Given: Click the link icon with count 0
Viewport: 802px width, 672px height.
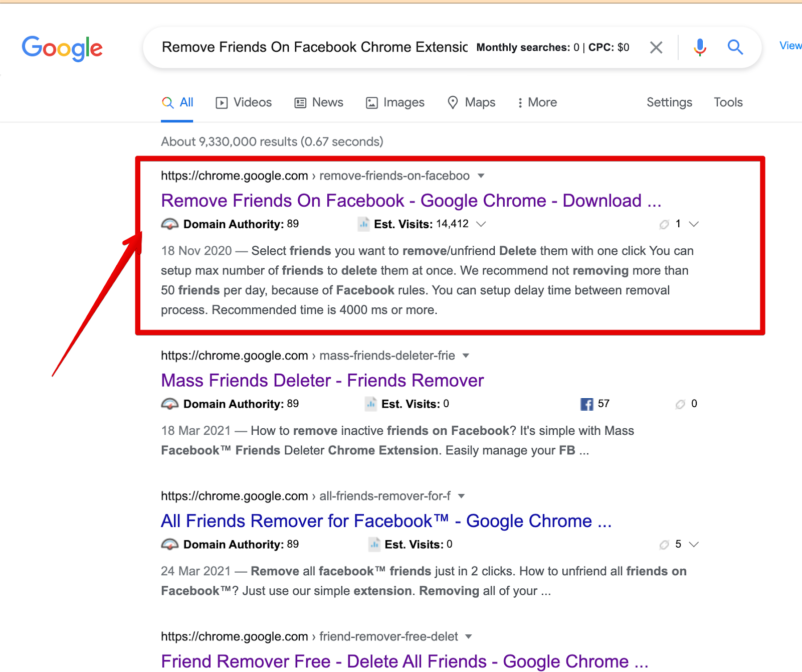Looking at the screenshot, I should pyautogui.click(x=680, y=404).
